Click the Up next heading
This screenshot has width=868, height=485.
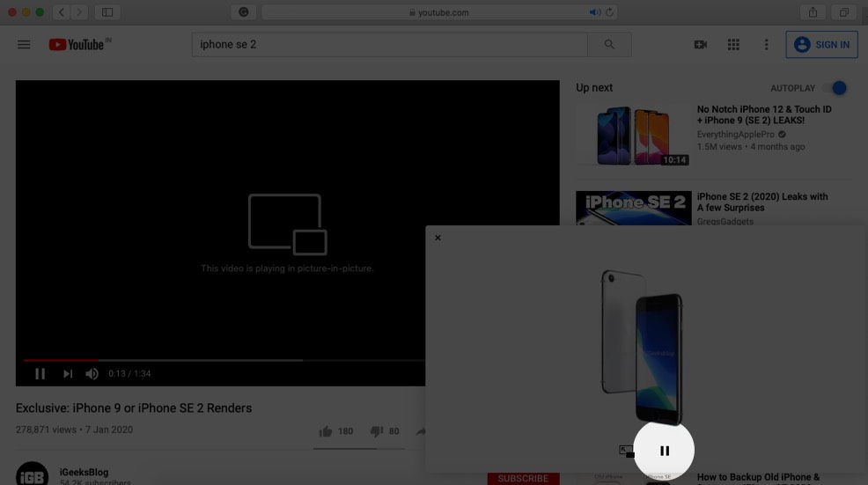594,87
